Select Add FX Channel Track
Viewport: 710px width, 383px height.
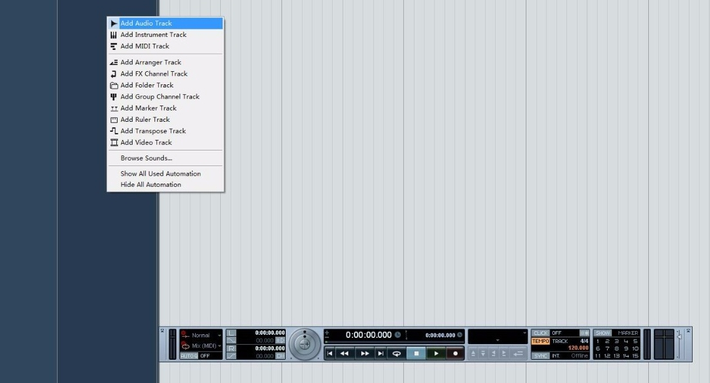pos(165,73)
